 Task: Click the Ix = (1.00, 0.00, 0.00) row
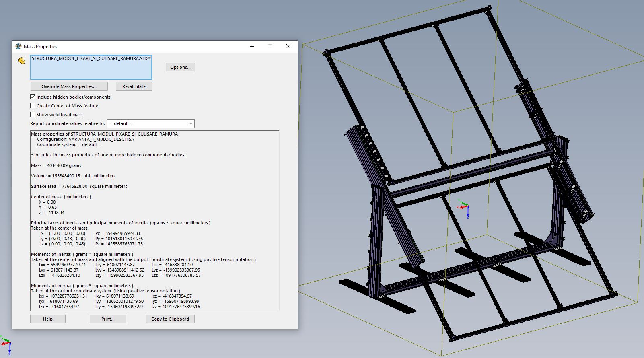63,233
